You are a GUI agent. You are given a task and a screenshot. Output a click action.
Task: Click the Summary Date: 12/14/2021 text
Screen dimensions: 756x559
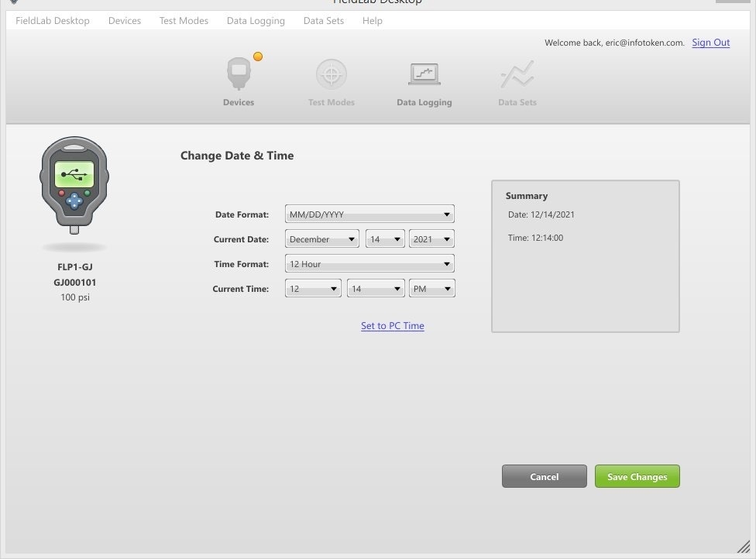point(541,214)
